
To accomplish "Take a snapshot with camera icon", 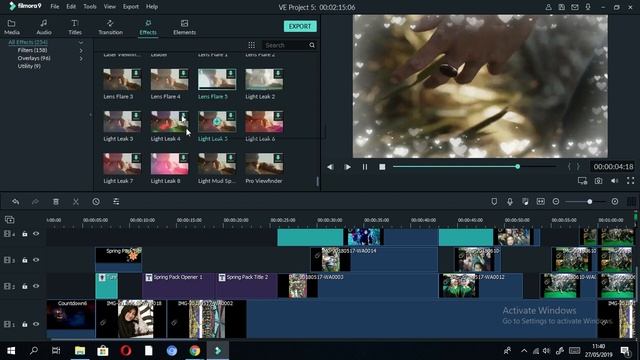I will pos(598,181).
